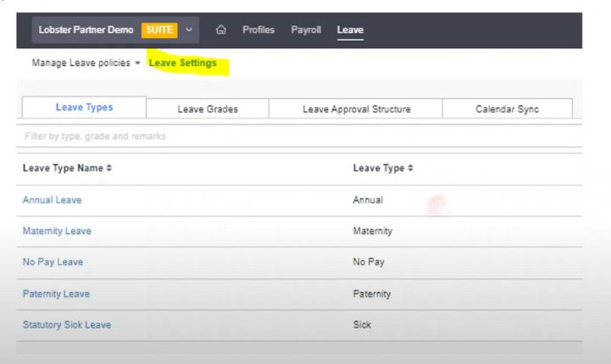Switch to the Leave Types tab

coord(84,107)
